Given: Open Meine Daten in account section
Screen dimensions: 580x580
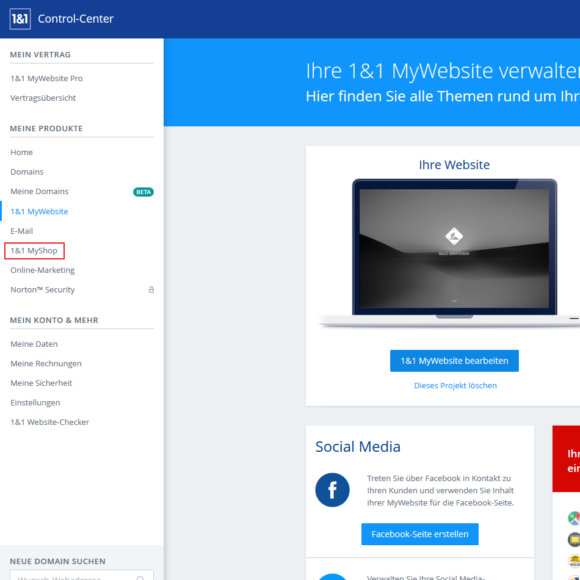Looking at the screenshot, I should (x=34, y=344).
